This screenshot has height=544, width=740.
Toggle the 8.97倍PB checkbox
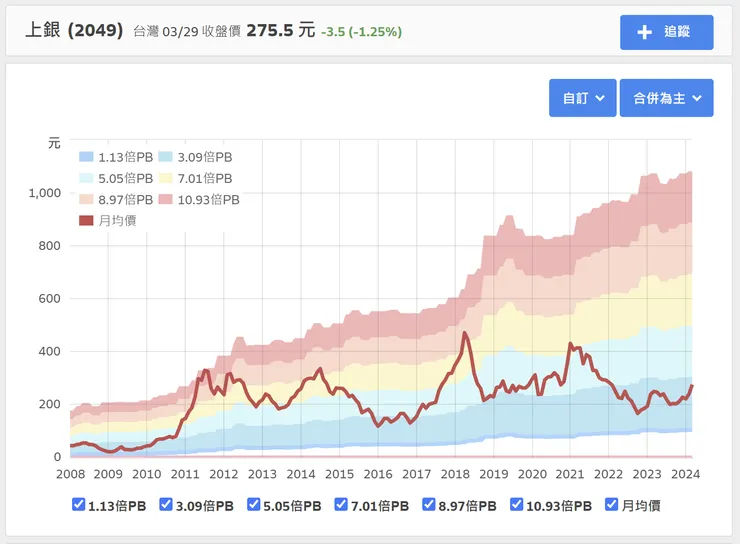[x=430, y=505]
